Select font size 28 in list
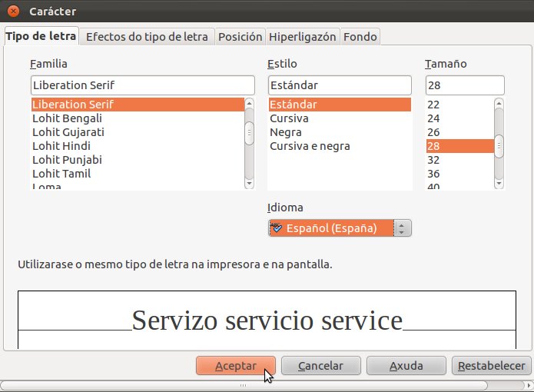 point(459,146)
